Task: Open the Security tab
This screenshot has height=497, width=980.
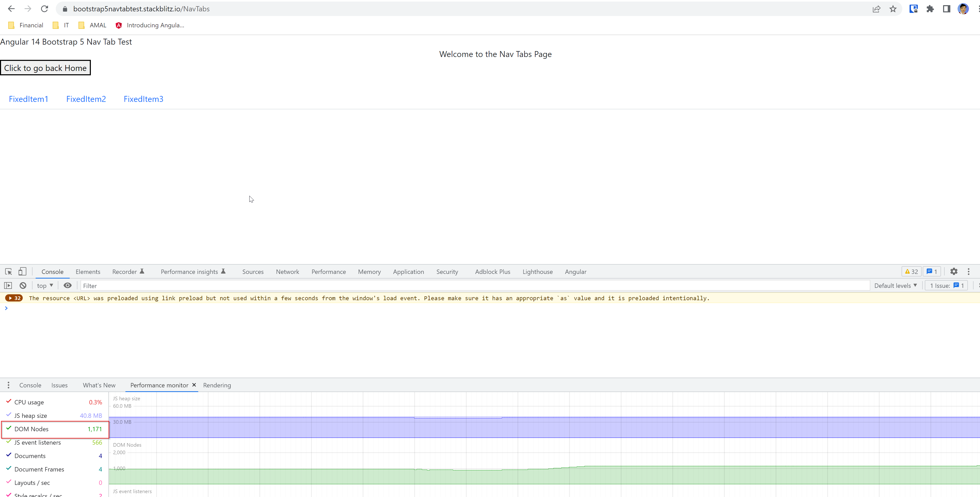Action: [447, 272]
